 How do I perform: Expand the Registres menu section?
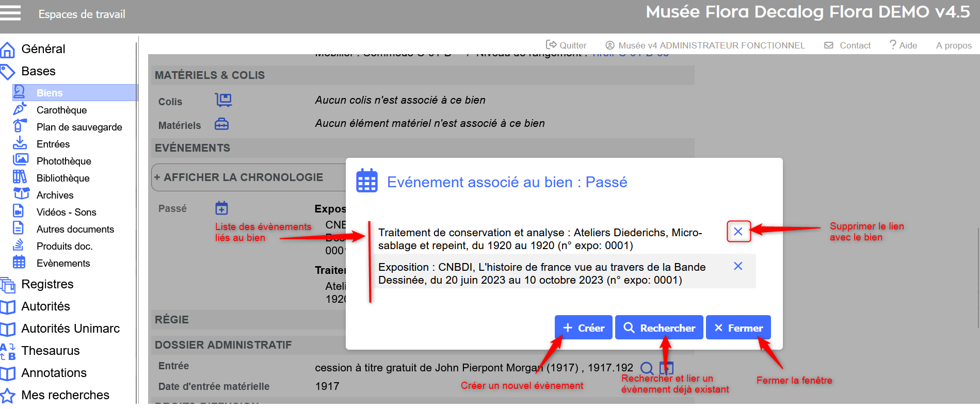click(47, 284)
